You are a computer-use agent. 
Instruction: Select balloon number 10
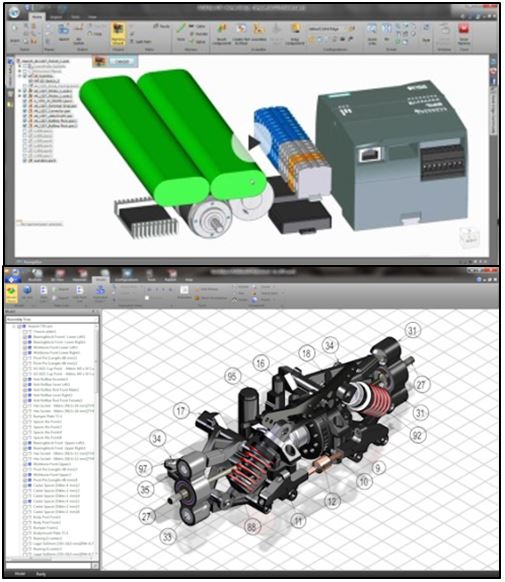364,482
